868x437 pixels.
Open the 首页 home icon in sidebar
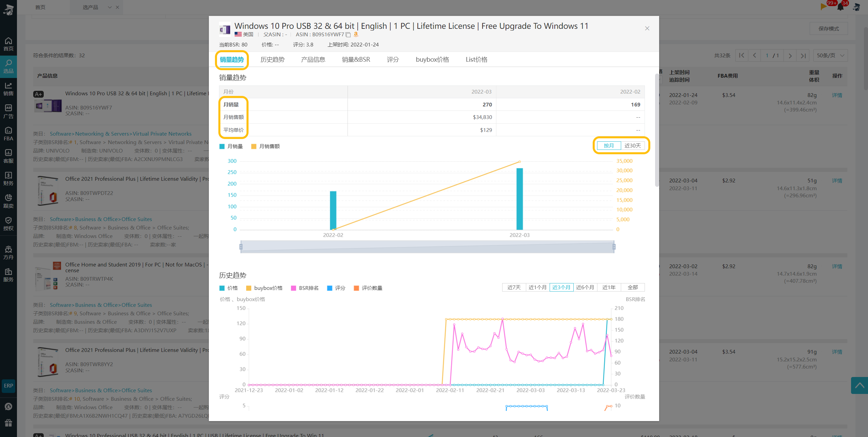8,44
